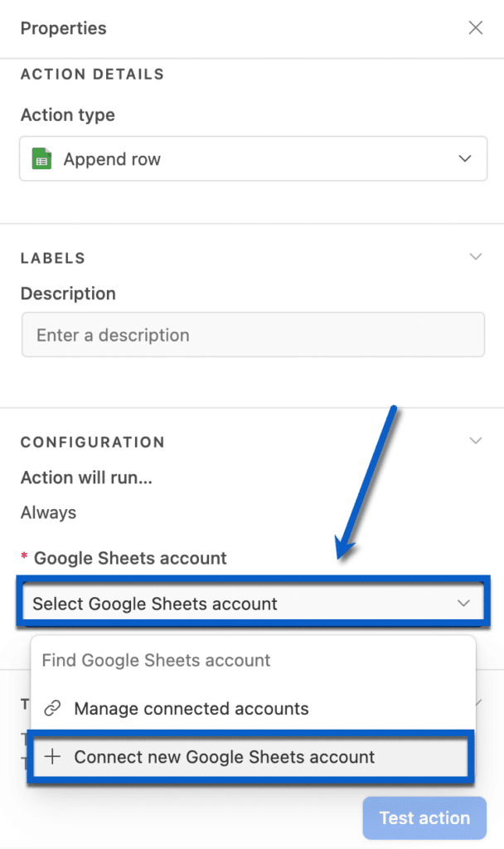This screenshot has width=504, height=849.
Task: Close the Properties panel with the X
Action: coord(476,28)
